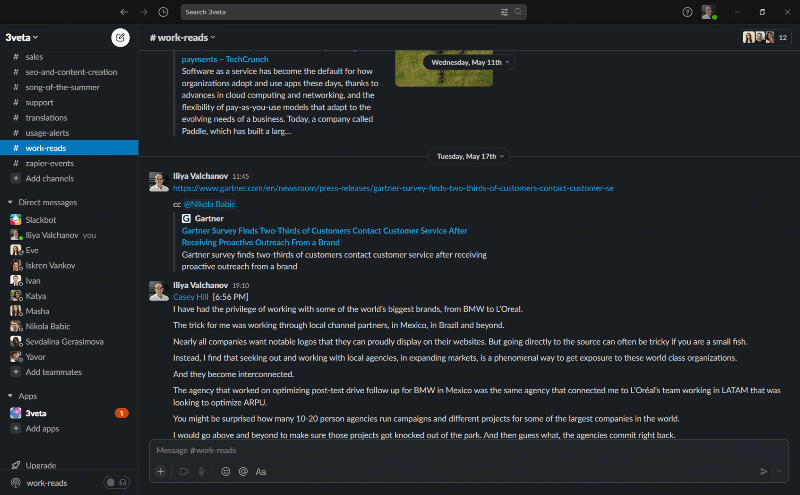Viewport: 800px width, 495px height.
Task: Click Add channels plus icon
Action: tap(16, 179)
